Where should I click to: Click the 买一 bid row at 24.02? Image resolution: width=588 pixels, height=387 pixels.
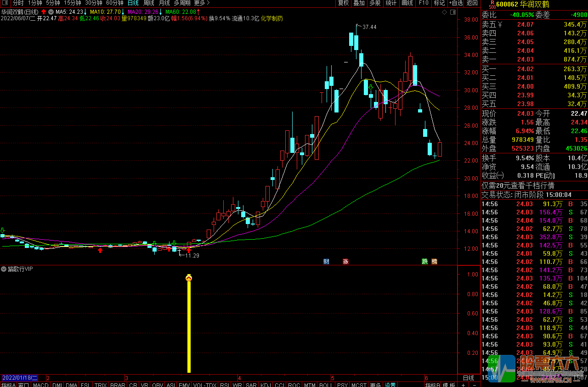[534, 69]
